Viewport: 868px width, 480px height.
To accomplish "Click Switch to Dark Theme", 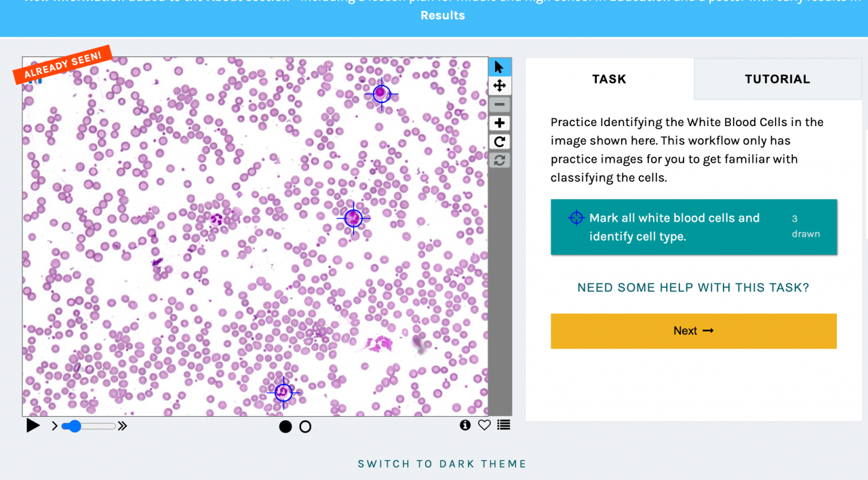I will [442, 464].
